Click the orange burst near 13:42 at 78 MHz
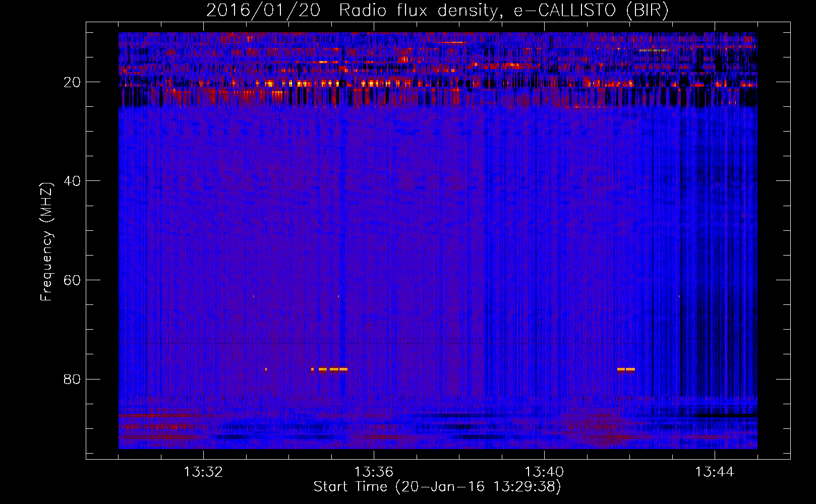 point(626,369)
